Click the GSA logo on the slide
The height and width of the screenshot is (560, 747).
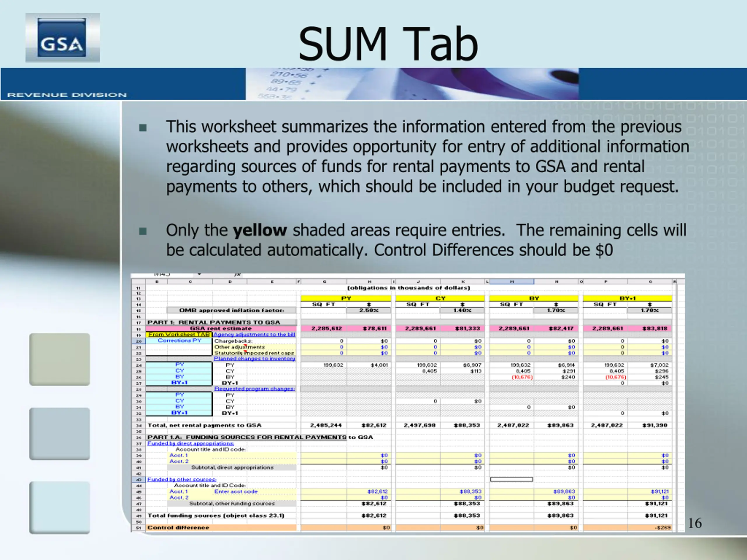coord(62,37)
